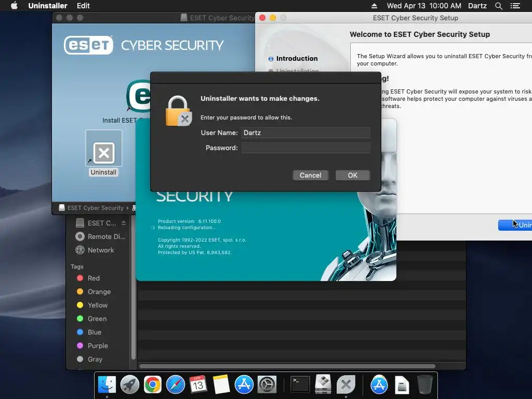Click the Uninstaller X icon in Dock
Screen dimensions: 532x399
(x=345, y=385)
